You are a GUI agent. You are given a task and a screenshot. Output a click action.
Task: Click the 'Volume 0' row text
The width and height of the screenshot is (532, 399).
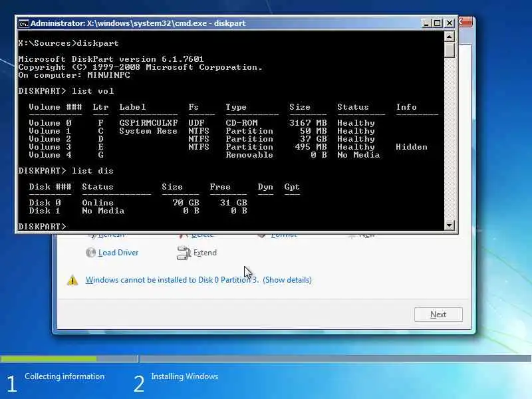(51, 123)
